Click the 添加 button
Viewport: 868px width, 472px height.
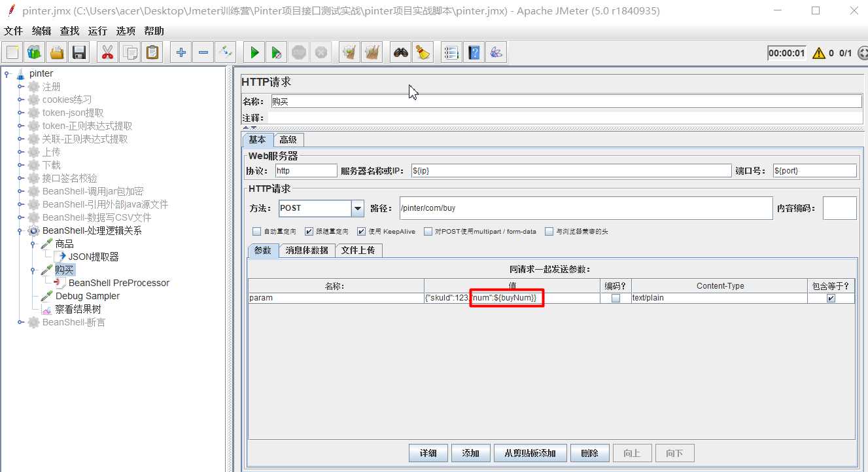pyautogui.click(x=470, y=453)
